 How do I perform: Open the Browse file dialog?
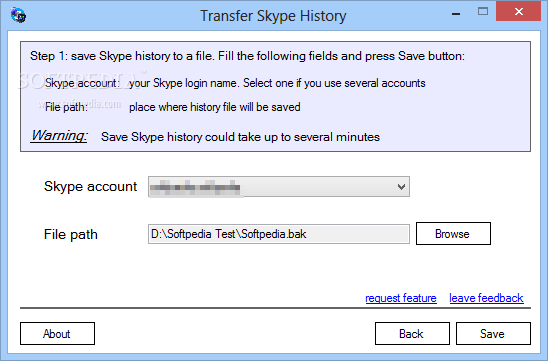453,233
